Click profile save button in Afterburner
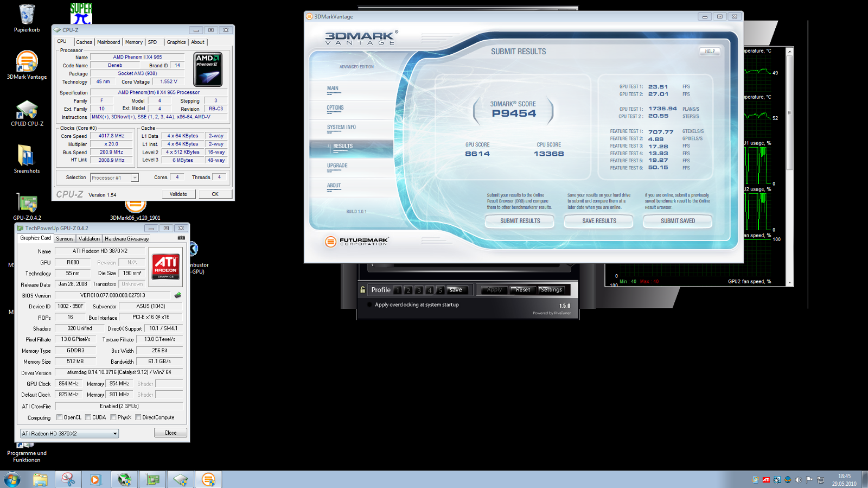Image resolution: width=868 pixels, height=488 pixels. [x=457, y=290]
